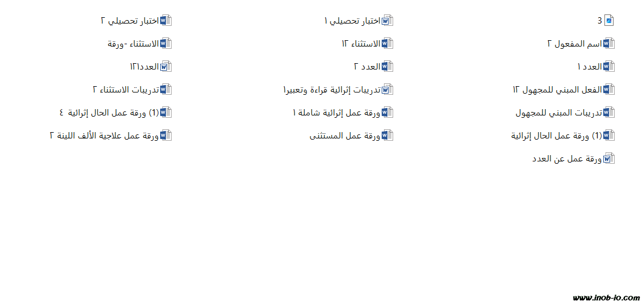Click the Word icon beside العدد ١
The height and width of the screenshot is (301, 644).
[609, 67]
